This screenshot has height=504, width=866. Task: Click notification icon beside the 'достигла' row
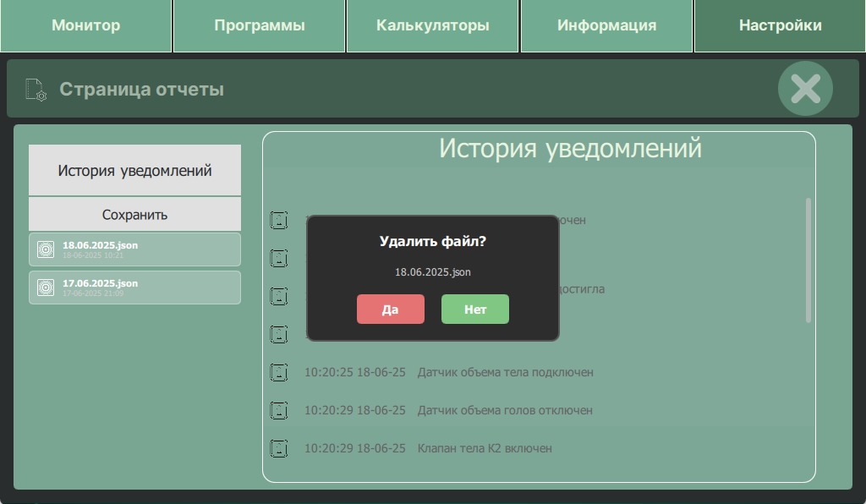(279, 296)
